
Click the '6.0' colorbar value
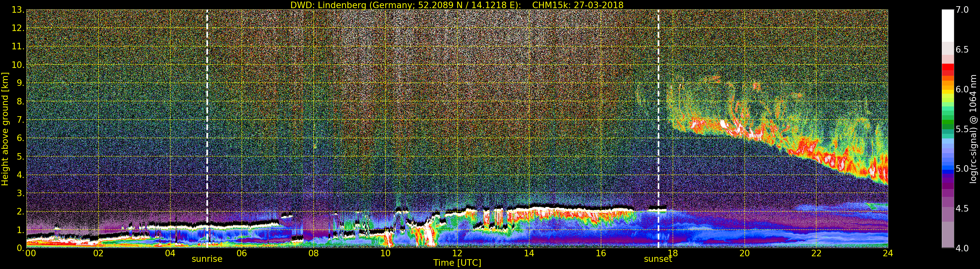tap(962, 89)
